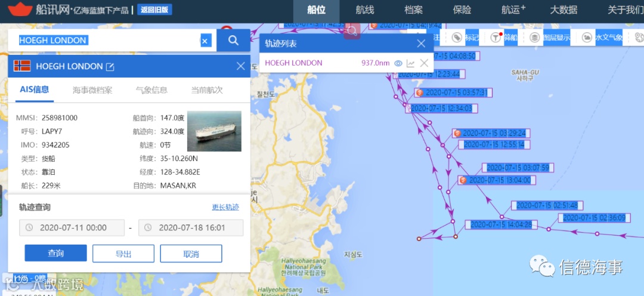Click the edit icon beside HOEGH LONDON title
Screen dimensions: 644x296
click(x=110, y=67)
